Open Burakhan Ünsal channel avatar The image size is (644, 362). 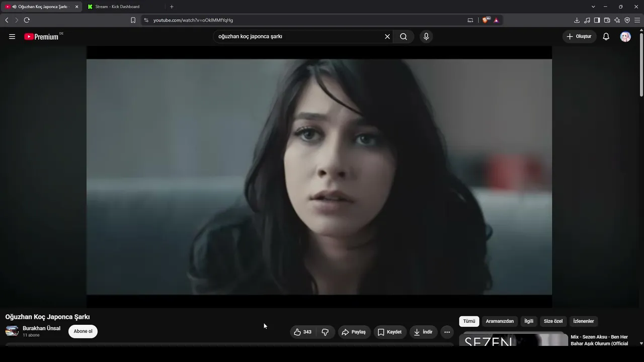point(12,331)
